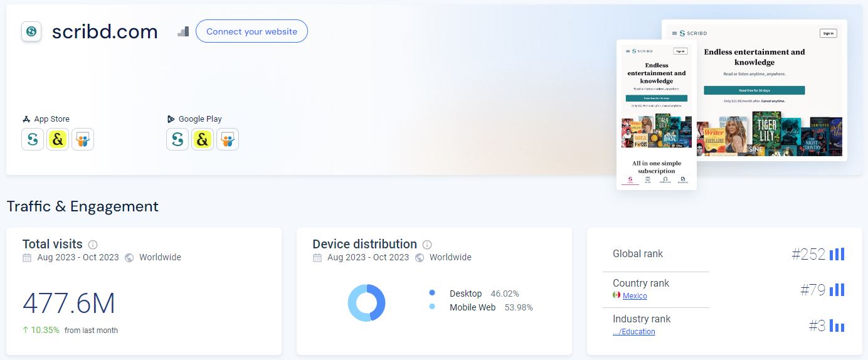Viewport: 868px width, 360px height.
Task: Click the bars icon next to Industry rank #3
Action: (x=837, y=326)
